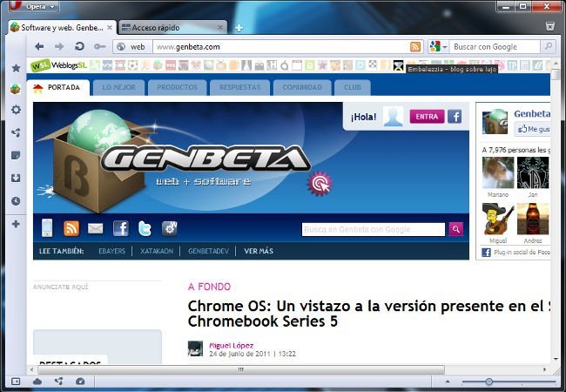
Task: Open the RESPUESTAS tab
Action: click(239, 87)
